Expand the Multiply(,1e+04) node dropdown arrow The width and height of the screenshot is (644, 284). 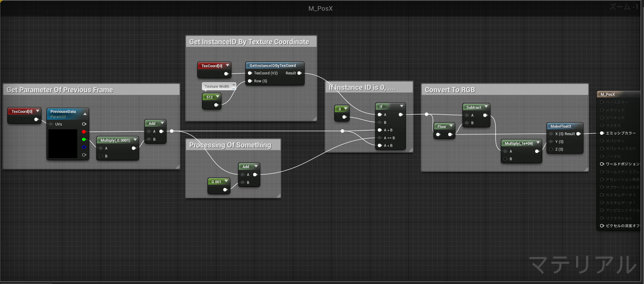tap(538, 143)
